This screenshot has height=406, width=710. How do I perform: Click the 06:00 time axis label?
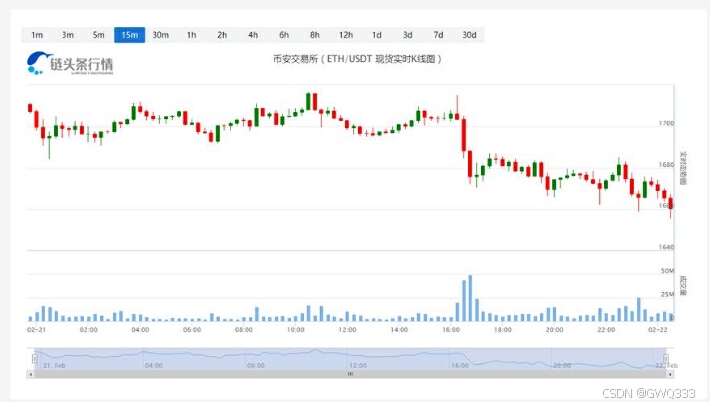point(192,330)
